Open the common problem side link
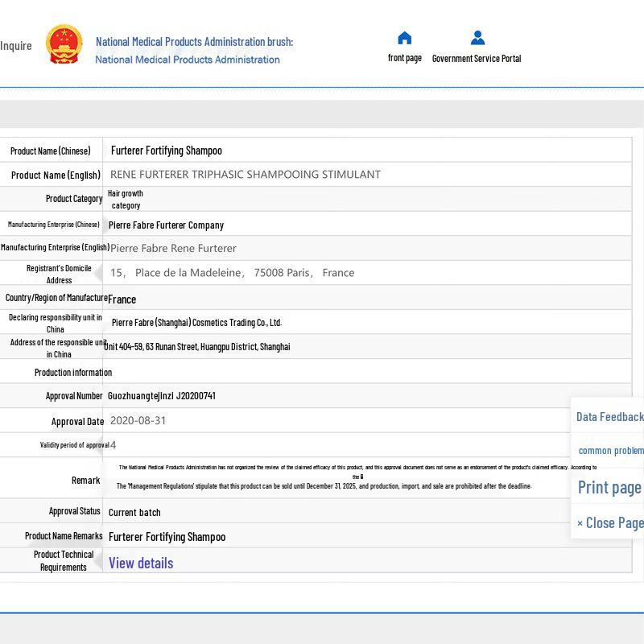 (611, 451)
